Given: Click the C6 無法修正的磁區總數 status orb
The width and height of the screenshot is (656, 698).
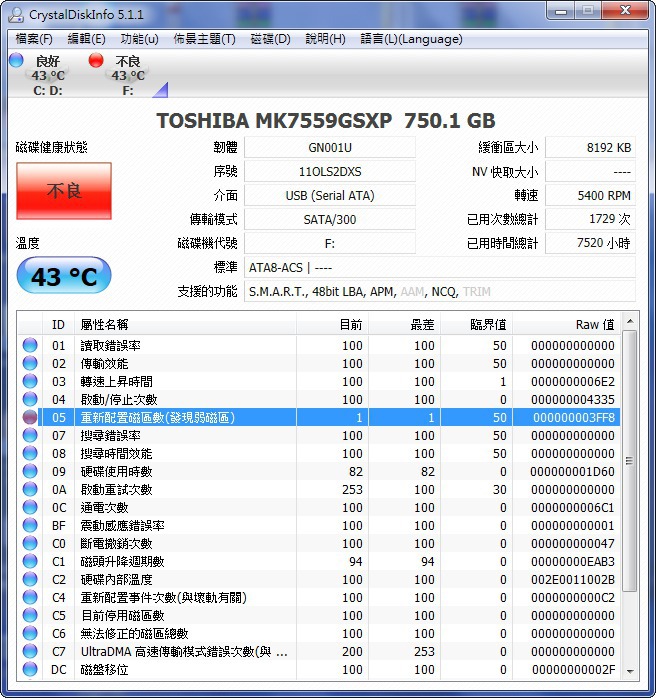Looking at the screenshot, I should (x=30, y=633).
